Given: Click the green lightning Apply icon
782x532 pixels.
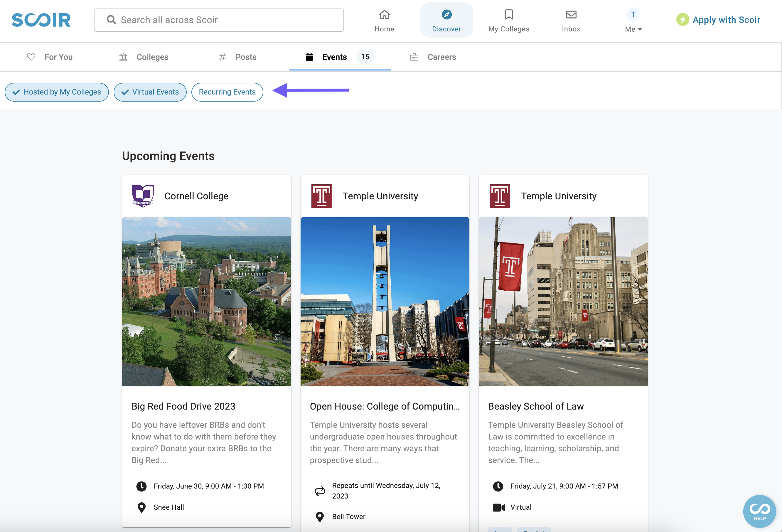Looking at the screenshot, I should tap(682, 19).
